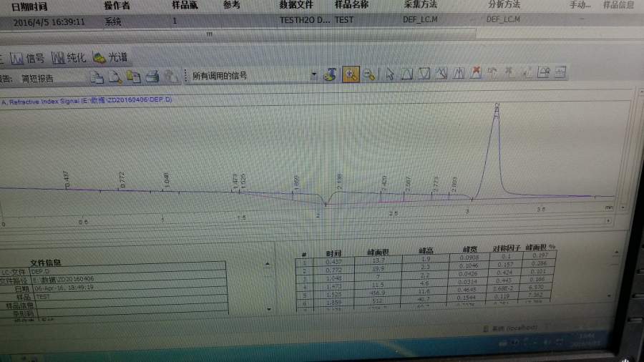Click the 0.772 peak label on chromatogram
The width and height of the screenshot is (644, 362).
coord(122,180)
